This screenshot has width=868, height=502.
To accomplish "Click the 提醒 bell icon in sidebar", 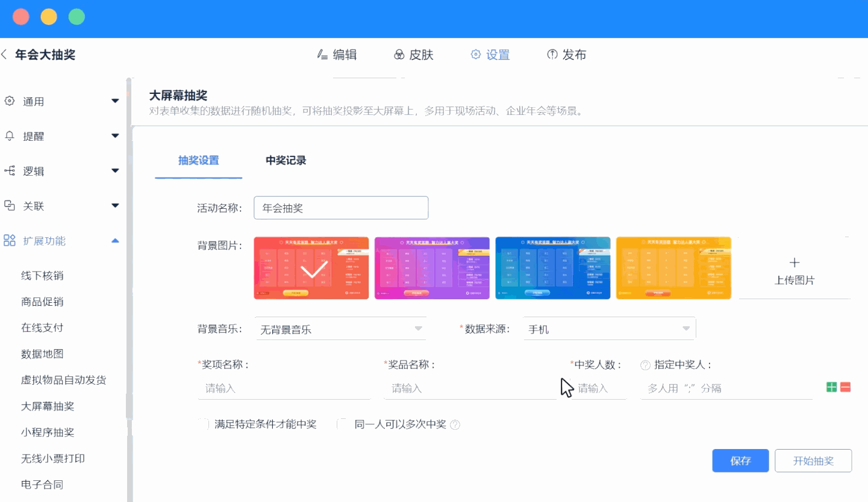I will [10, 136].
